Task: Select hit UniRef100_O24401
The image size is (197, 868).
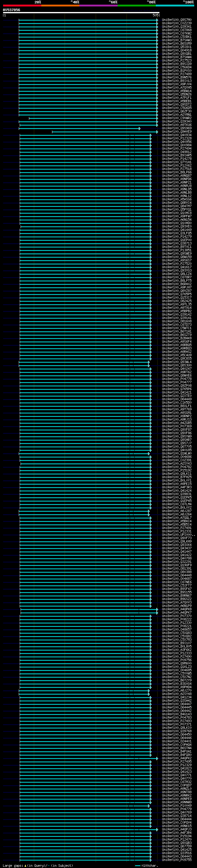Action: [176, 741]
